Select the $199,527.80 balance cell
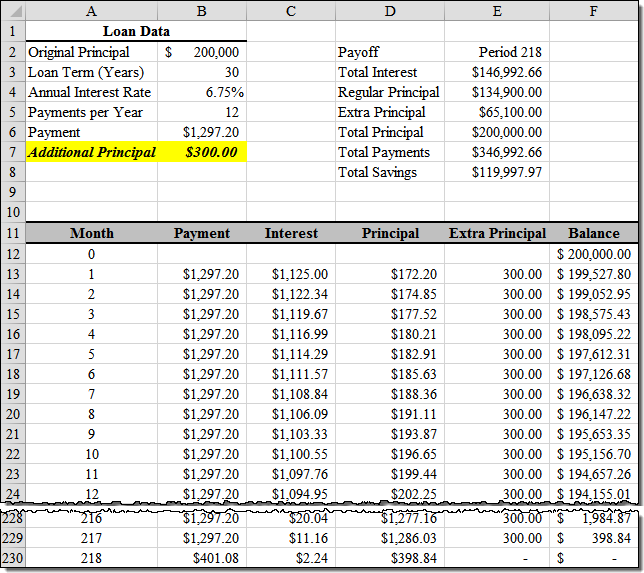644x573 pixels. click(593, 274)
